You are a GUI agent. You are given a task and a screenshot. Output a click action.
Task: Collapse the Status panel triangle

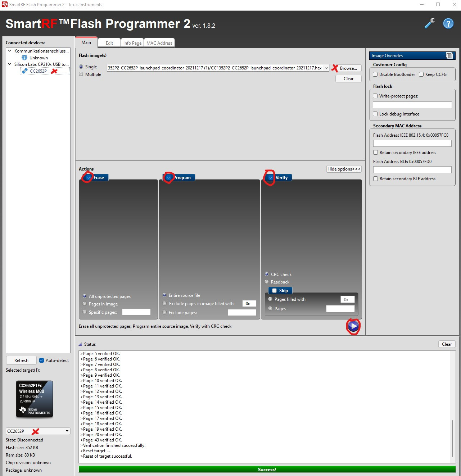pos(80,344)
